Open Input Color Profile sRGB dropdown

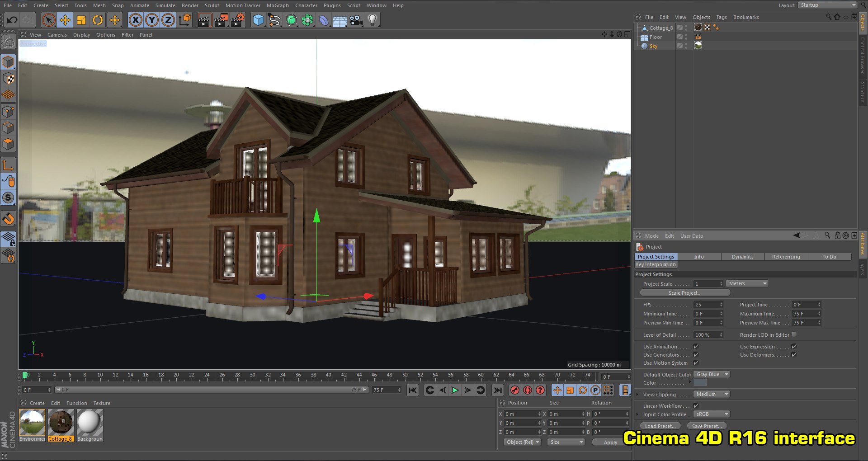click(x=712, y=414)
